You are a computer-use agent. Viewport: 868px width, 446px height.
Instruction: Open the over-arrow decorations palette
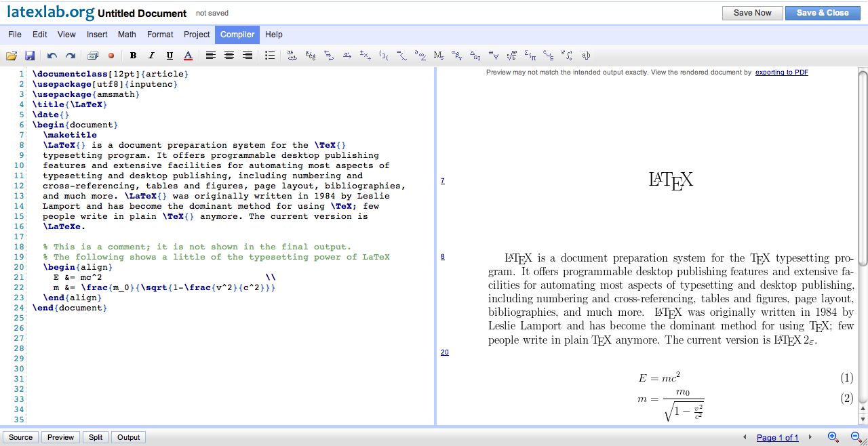tap(347, 56)
